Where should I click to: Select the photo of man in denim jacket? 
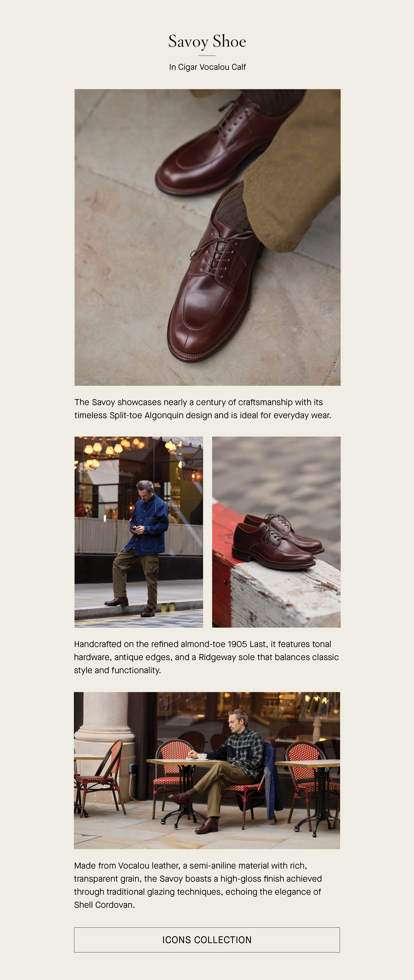point(139,532)
